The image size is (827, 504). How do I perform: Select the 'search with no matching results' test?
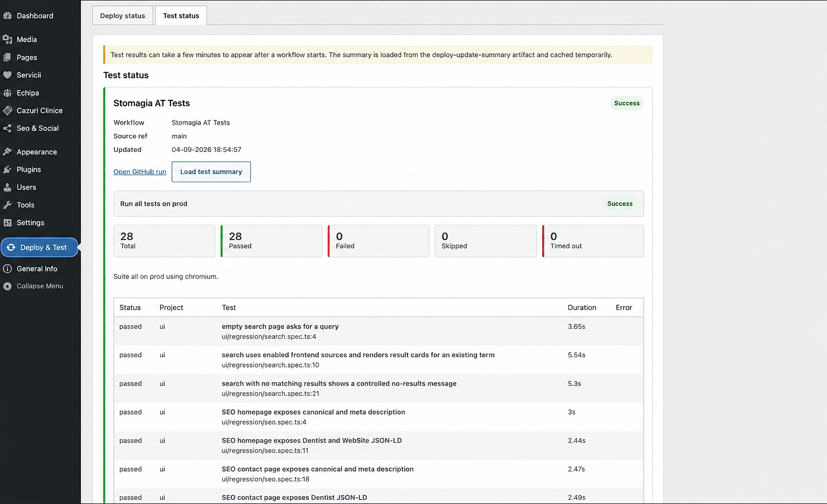(x=339, y=384)
